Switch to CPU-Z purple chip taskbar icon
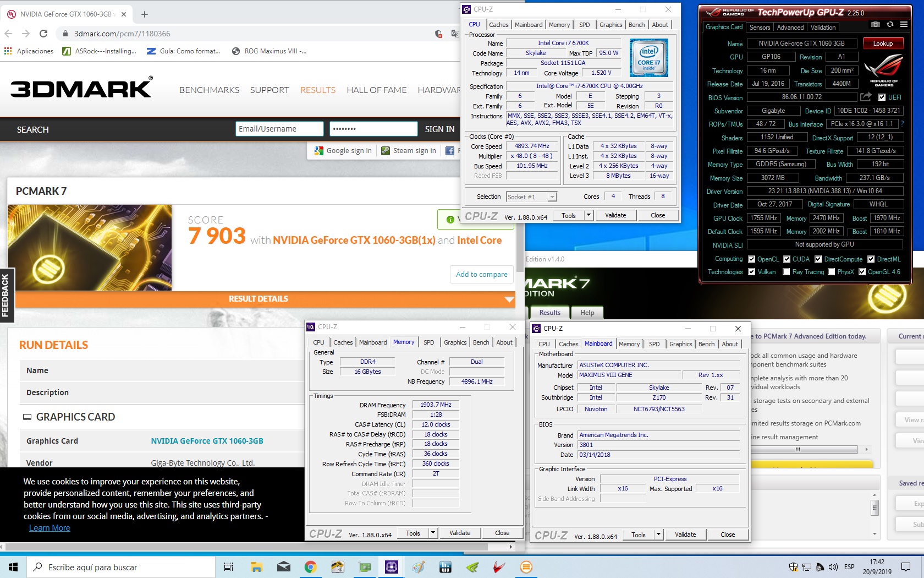924x578 pixels. (x=392, y=567)
